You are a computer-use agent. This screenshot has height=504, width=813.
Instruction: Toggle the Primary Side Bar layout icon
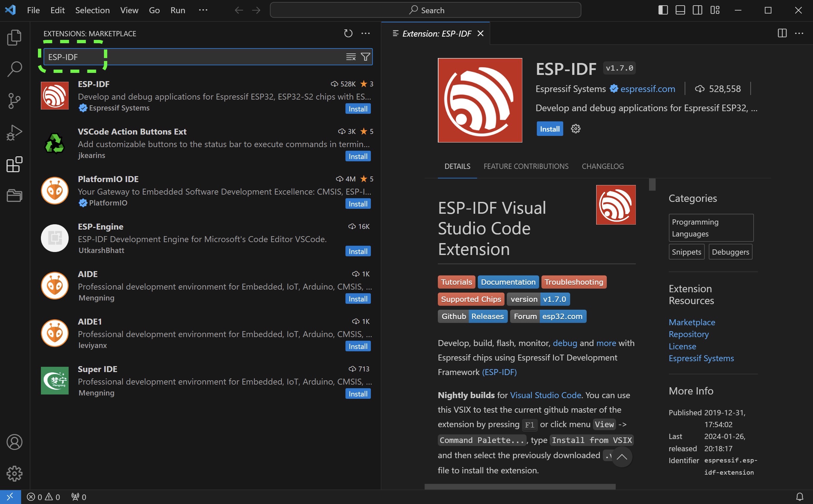click(x=663, y=10)
